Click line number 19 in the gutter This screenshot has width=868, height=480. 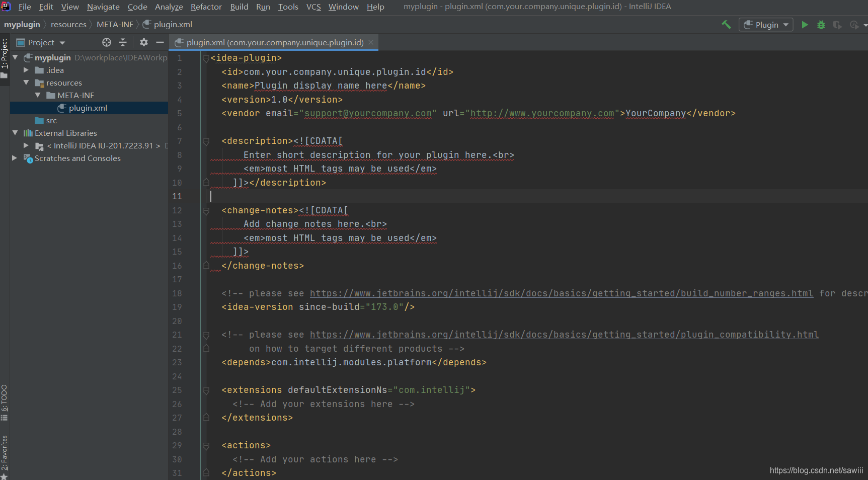coord(177,307)
